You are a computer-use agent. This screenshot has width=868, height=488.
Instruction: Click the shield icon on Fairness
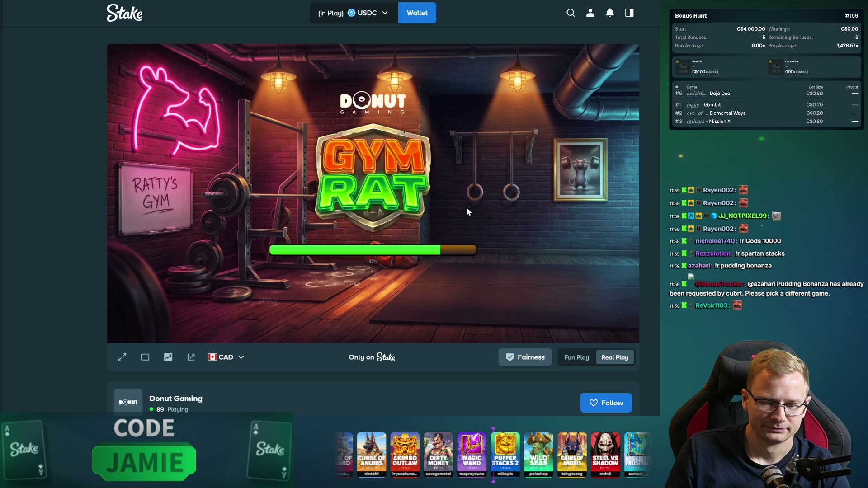[510, 357]
